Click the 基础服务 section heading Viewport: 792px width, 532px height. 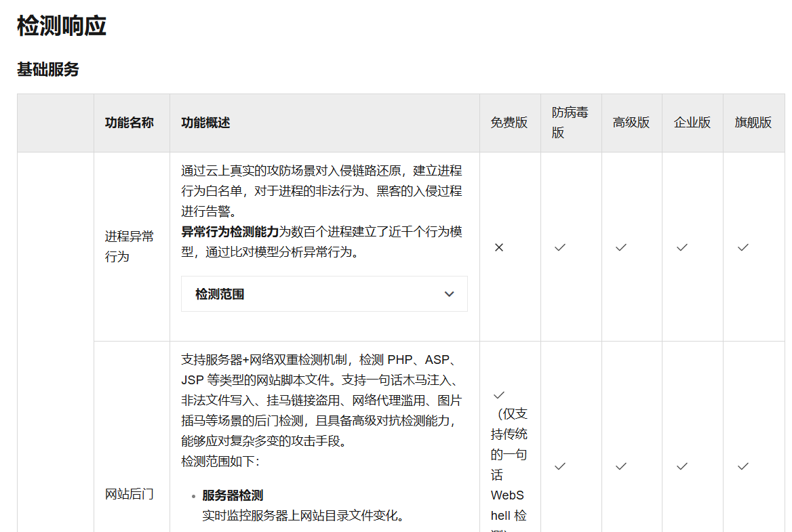(x=48, y=69)
